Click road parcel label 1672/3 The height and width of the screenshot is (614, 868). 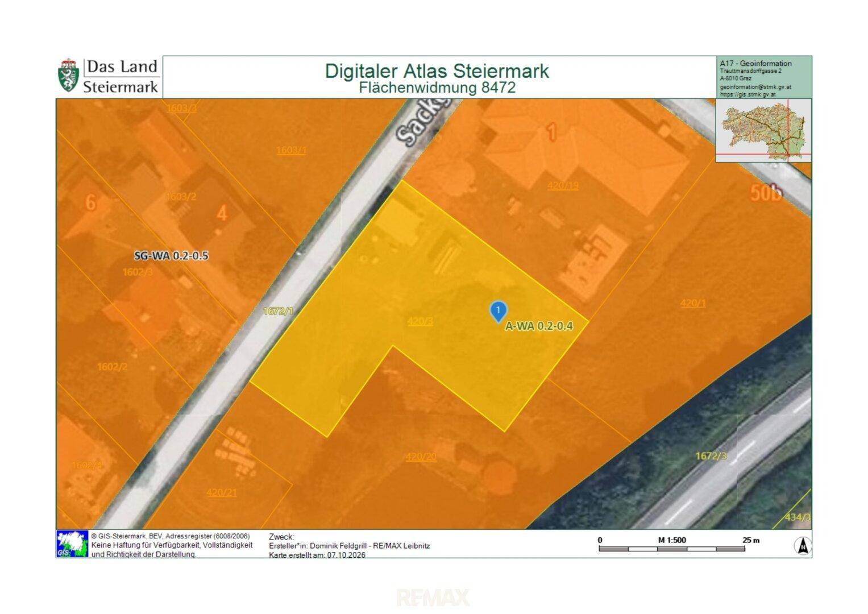pyautogui.click(x=711, y=455)
